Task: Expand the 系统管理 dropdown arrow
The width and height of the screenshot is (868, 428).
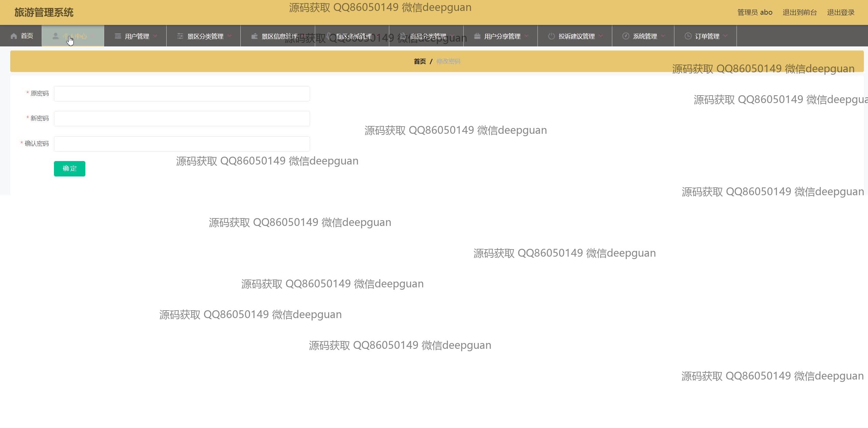Action: 663,36
